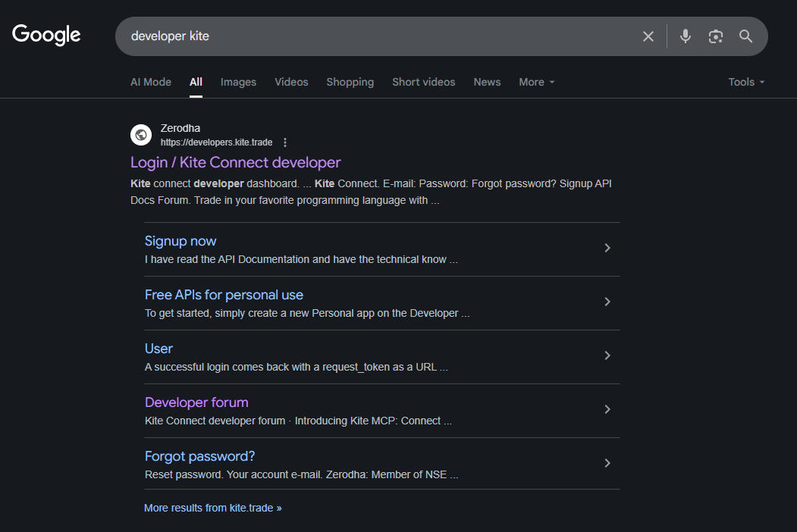Viewport: 797px width, 532px height.
Task: Open search by image camera icon
Action: pos(715,36)
